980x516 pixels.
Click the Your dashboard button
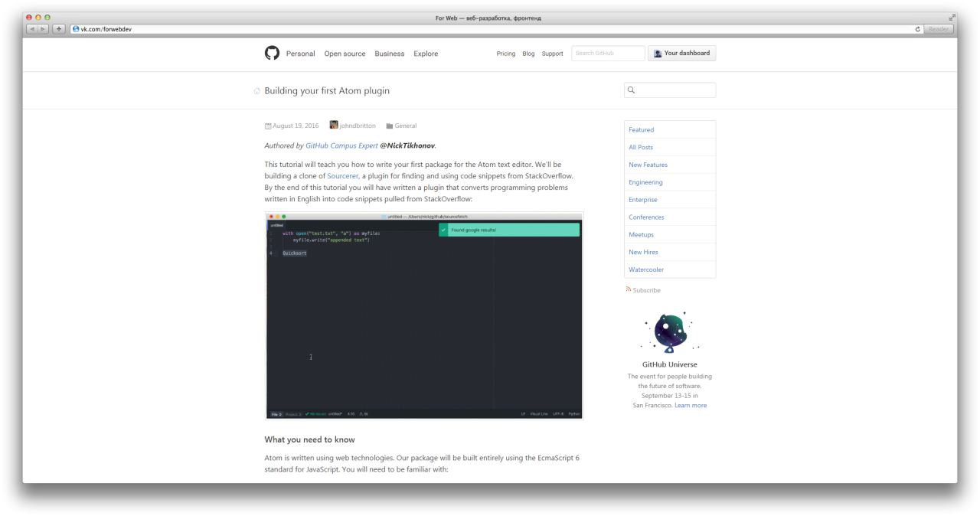[x=681, y=53]
